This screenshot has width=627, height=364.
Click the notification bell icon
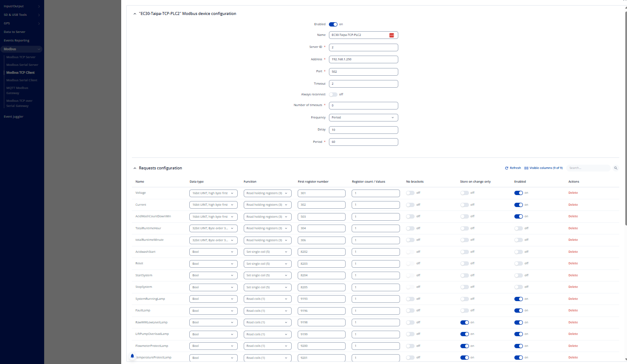click(x=132, y=356)
